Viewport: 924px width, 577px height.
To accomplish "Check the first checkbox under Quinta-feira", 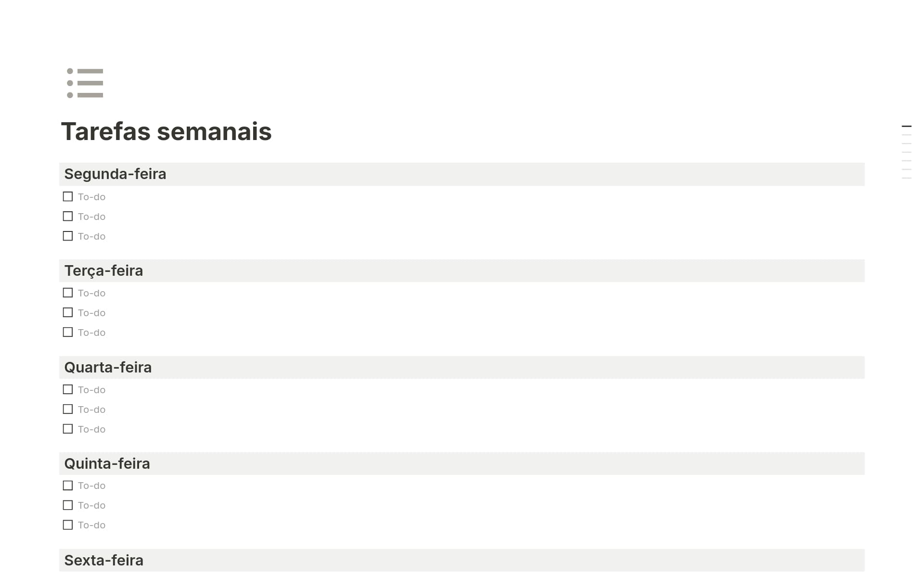I will coord(68,486).
